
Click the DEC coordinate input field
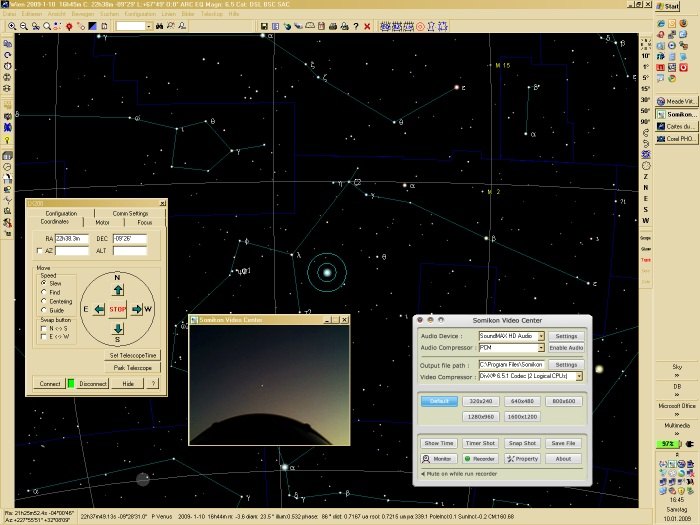click(129, 239)
